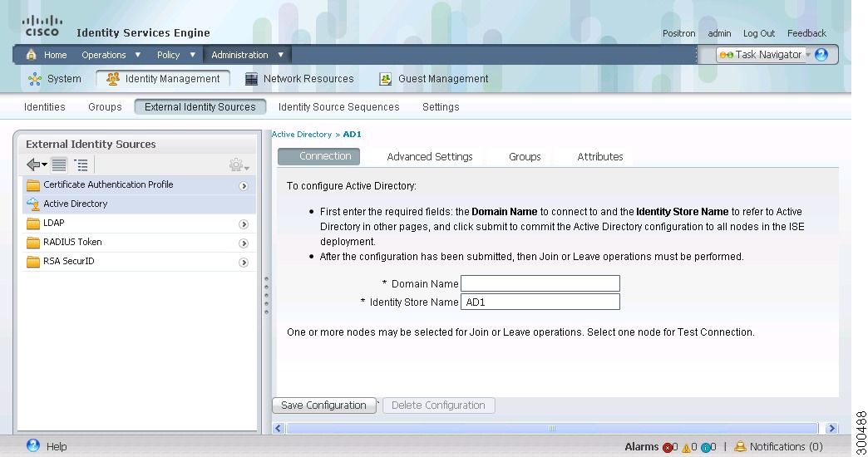Image resolution: width=868 pixels, height=457 pixels.
Task: Switch to the Groups tab of AD1
Action: point(525,156)
